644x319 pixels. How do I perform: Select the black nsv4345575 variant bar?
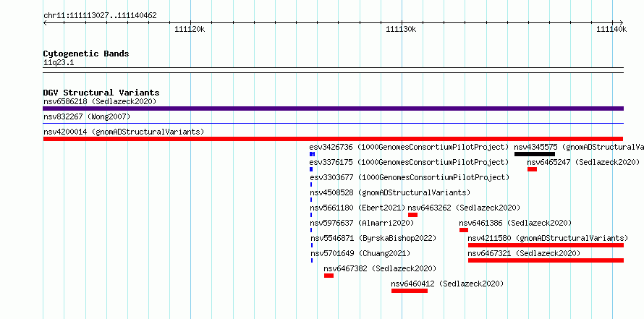coord(535,154)
